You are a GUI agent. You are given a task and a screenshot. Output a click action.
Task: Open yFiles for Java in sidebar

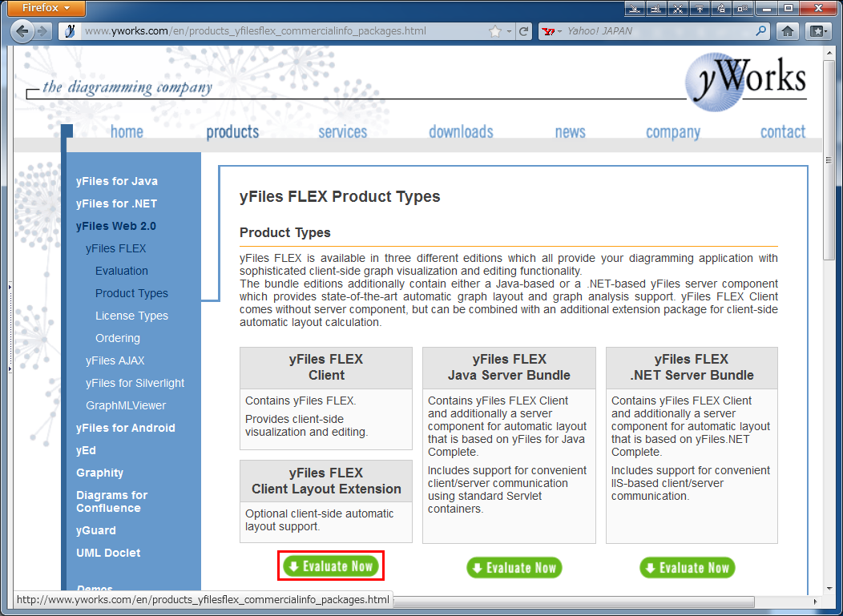point(117,181)
